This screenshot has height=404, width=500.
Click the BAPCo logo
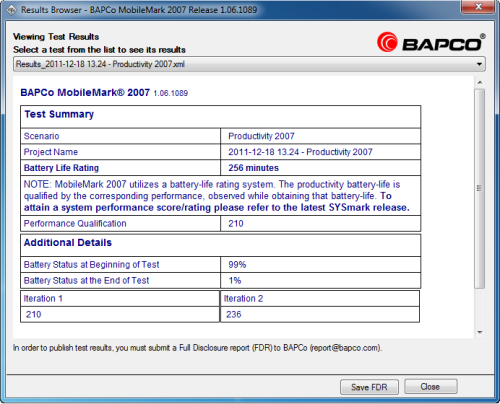[x=431, y=43]
